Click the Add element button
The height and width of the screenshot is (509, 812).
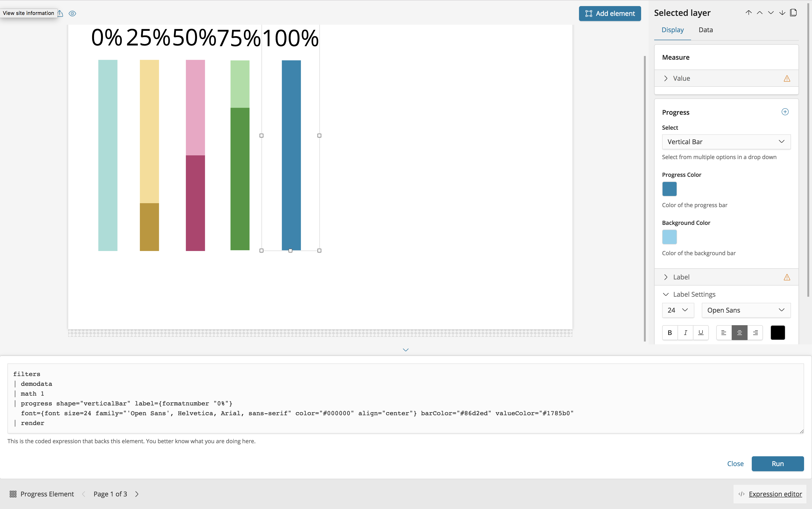[x=610, y=14]
